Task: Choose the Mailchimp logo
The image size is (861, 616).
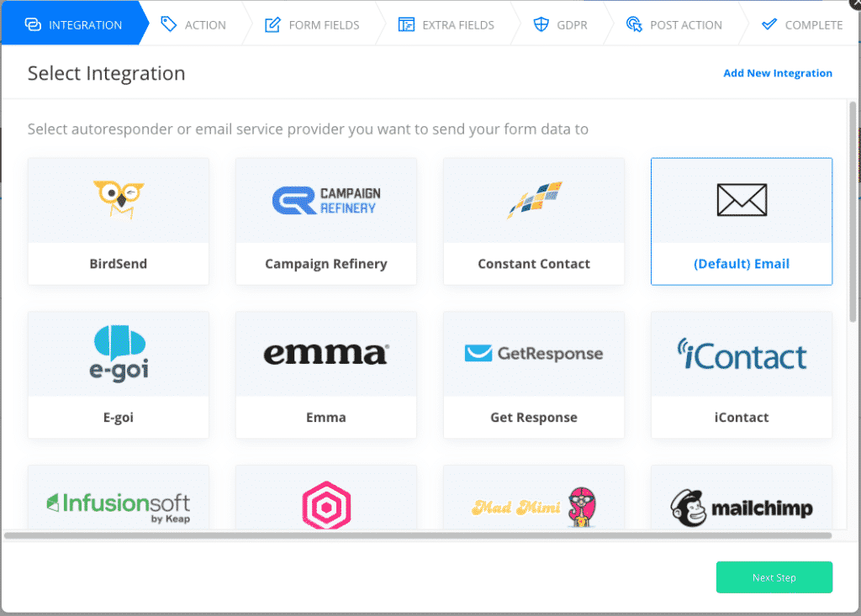Action: (742, 508)
